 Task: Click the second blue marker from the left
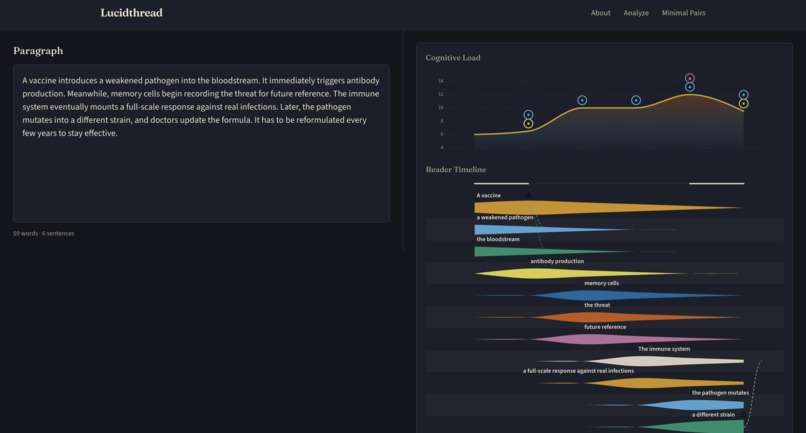tap(582, 100)
